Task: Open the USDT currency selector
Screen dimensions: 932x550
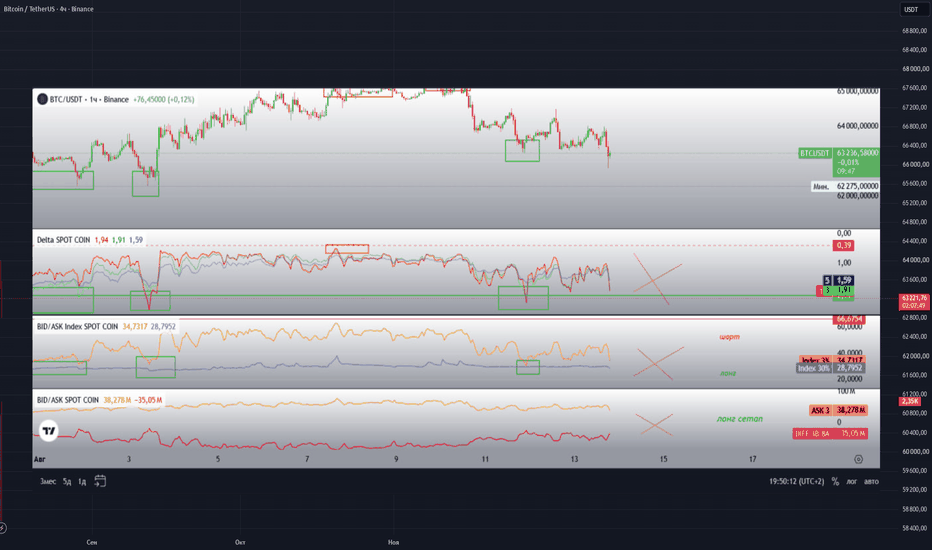Action: point(911,9)
